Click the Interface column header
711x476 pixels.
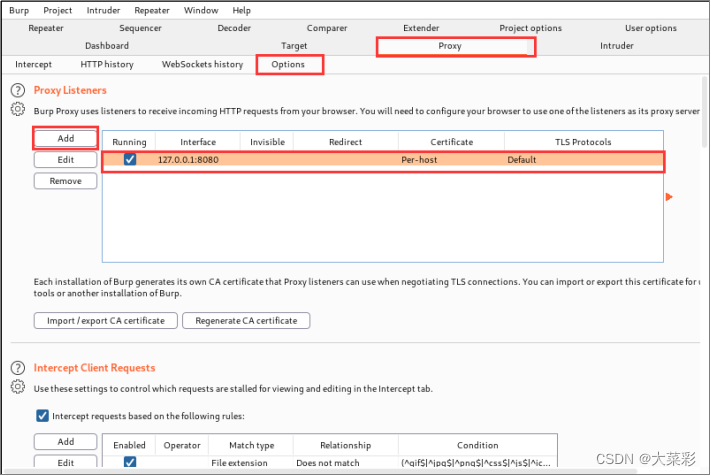[x=198, y=142]
